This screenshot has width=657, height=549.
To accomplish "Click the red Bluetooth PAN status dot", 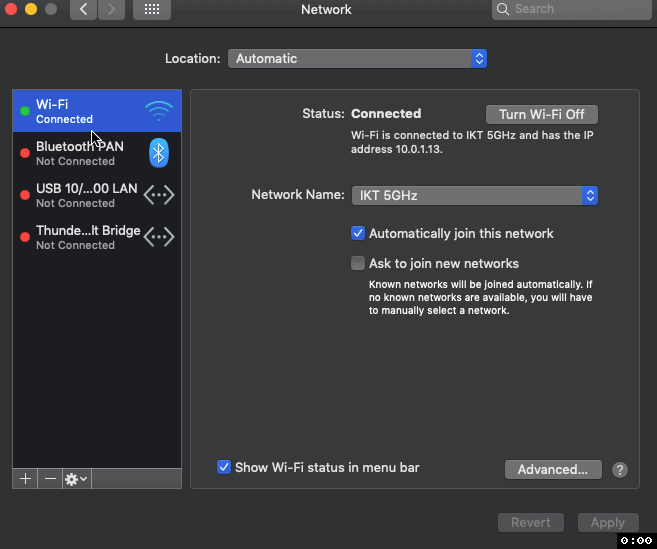I will pos(25,153).
